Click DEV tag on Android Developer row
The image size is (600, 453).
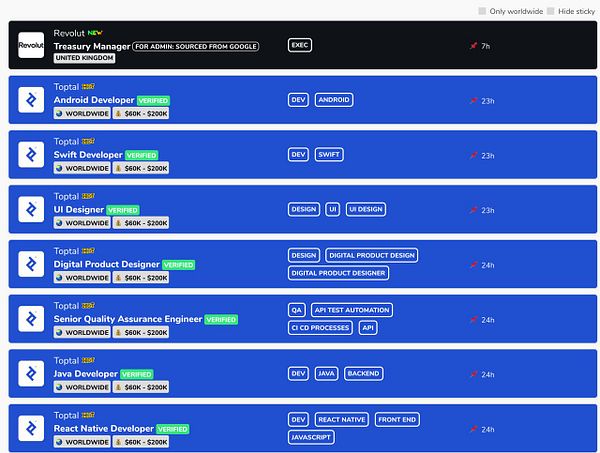[298, 100]
